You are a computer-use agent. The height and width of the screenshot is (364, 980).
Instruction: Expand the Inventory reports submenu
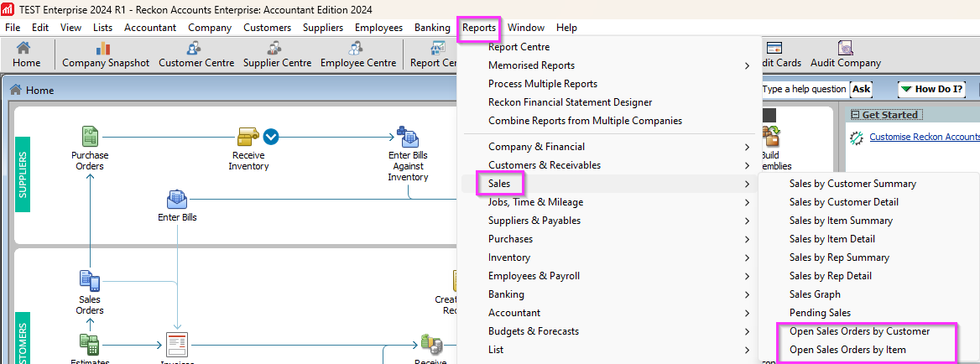pos(747,257)
